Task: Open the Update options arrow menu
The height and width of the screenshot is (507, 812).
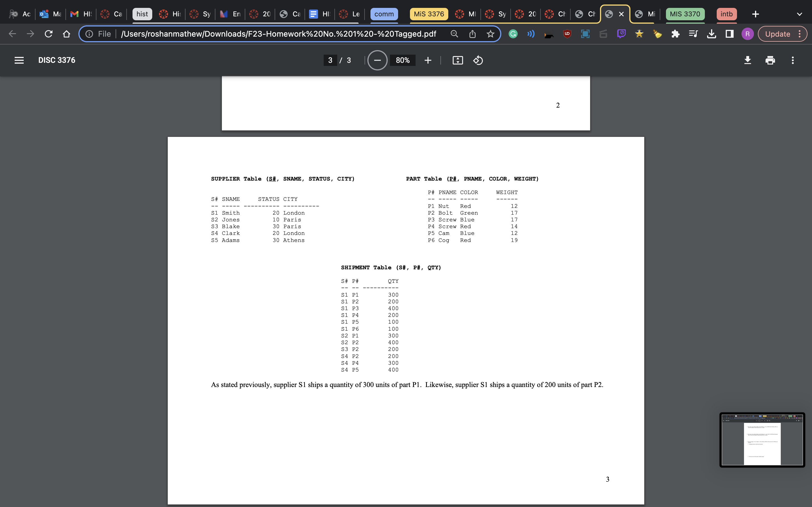Action: 800,34
